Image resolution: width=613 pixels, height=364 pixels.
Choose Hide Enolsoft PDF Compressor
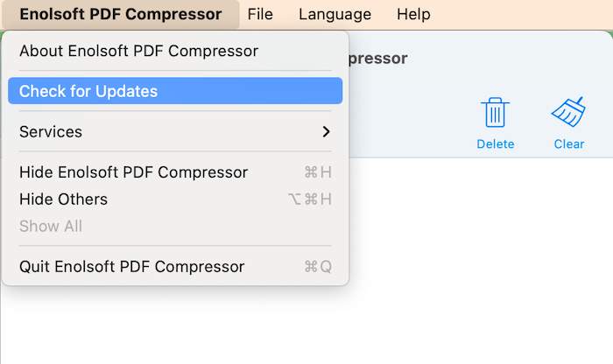click(133, 172)
